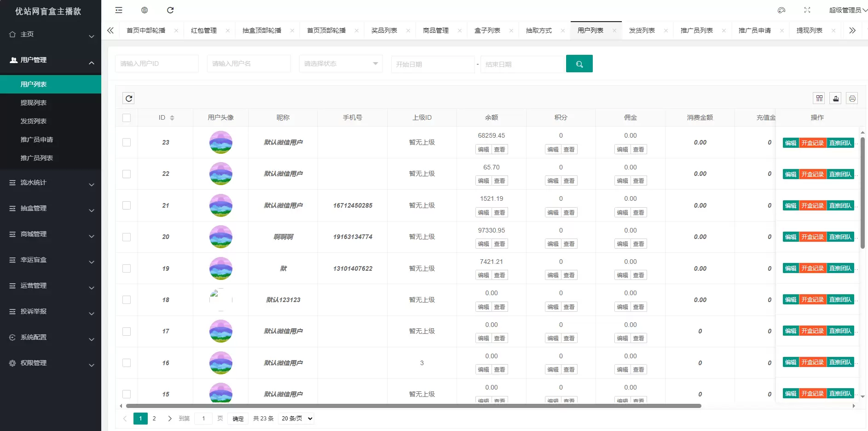Click 开盒记录 button for user 22
The height and width of the screenshot is (431, 868).
click(812, 175)
